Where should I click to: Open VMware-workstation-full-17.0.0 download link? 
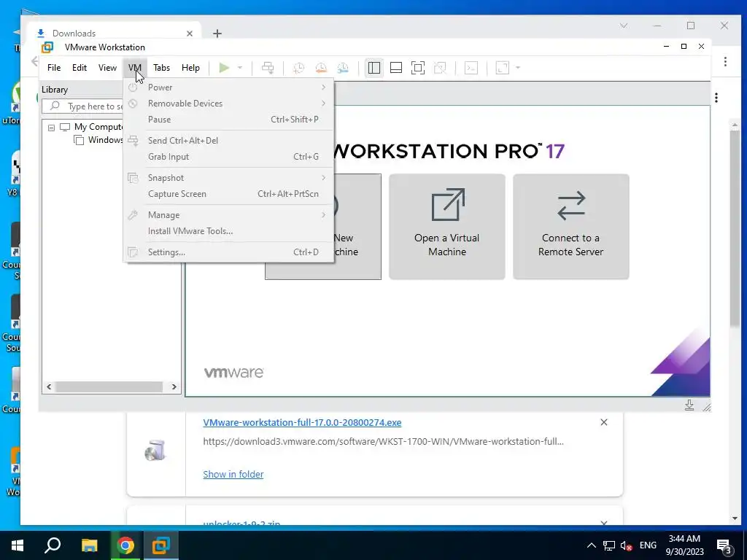[302, 422]
